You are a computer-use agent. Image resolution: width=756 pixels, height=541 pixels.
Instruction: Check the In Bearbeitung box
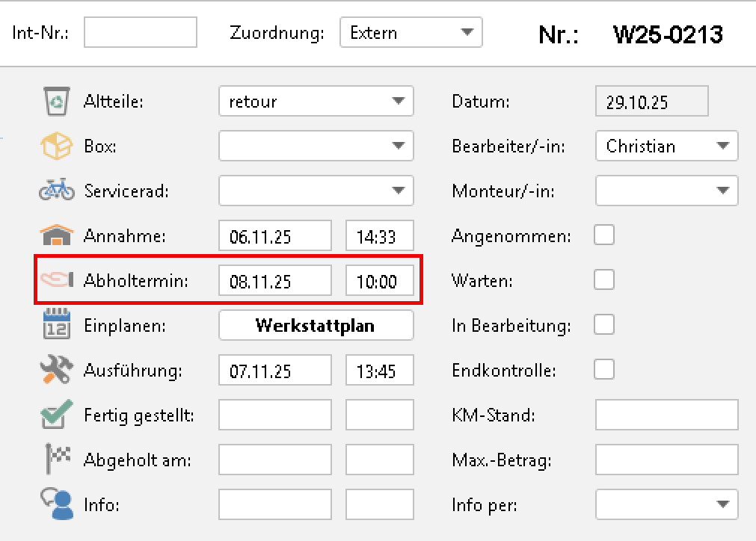(604, 325)
